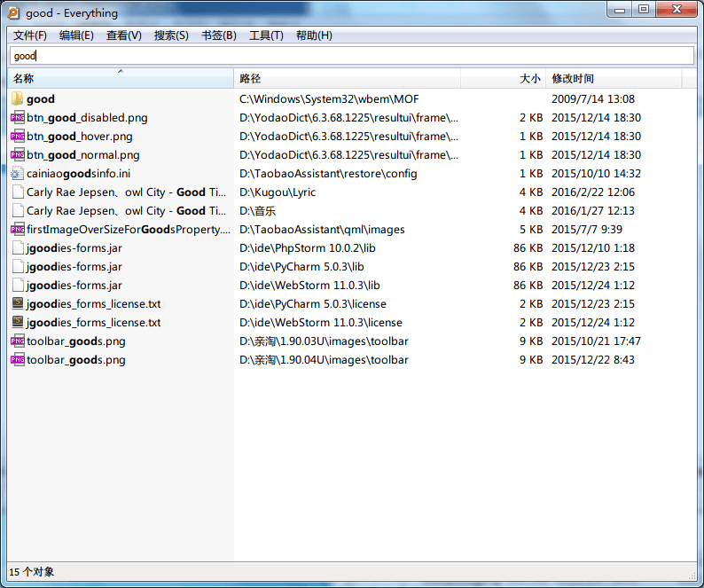Viewport: 704px width, 588px height.
Task: Open the 书签(B) menu
Action: tap(219, 35)
